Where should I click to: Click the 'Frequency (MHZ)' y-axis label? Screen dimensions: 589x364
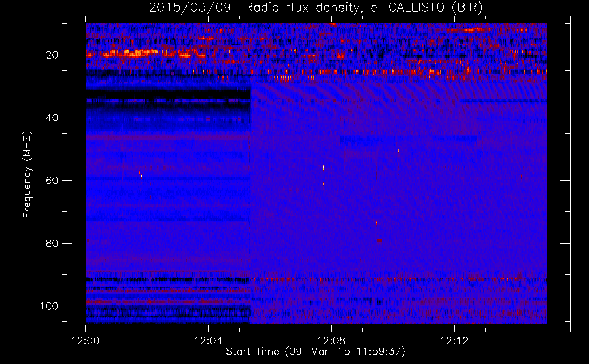click(28, 175)
